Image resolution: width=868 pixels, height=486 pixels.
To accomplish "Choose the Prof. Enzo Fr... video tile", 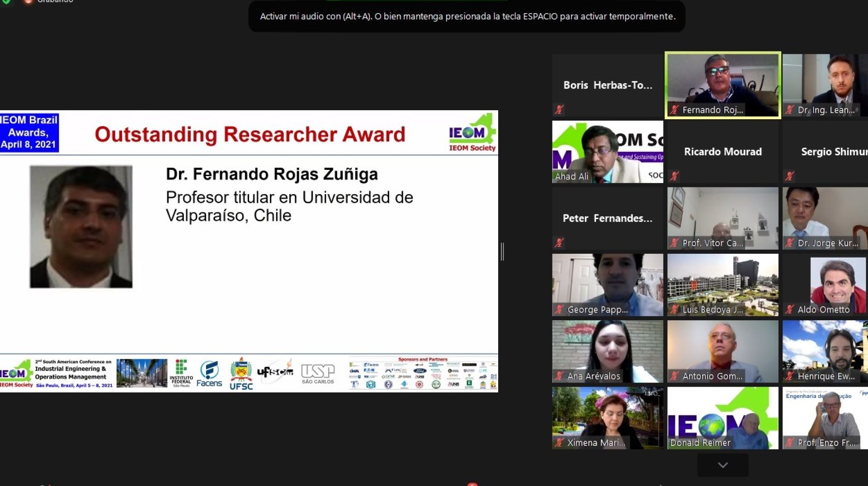I will (825, 418).
